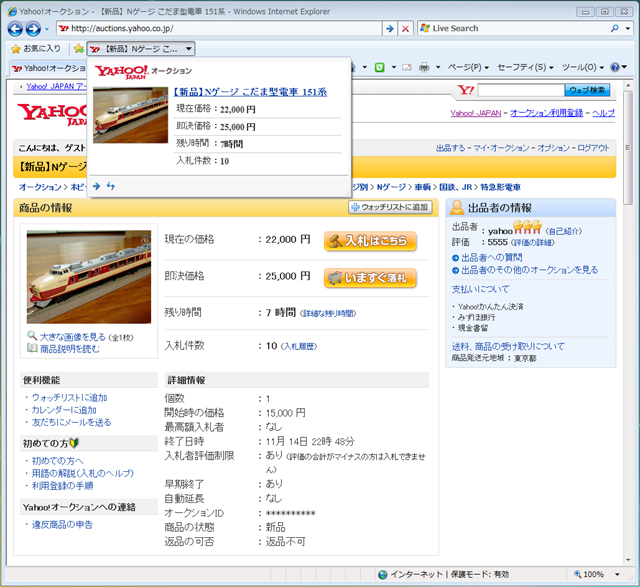Viewport: 640px width, 587px height.
Task: Click the train thumbnail in the web slice popup
Action: (130, 115)
